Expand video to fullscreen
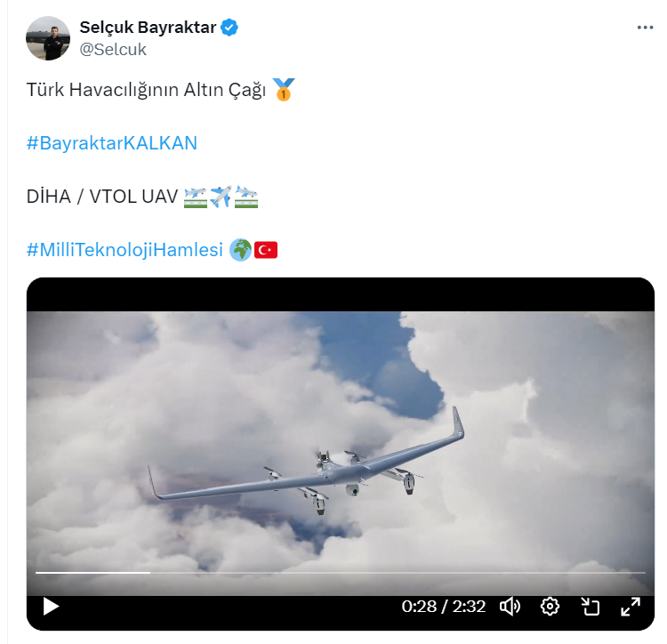 coord(631,606)
